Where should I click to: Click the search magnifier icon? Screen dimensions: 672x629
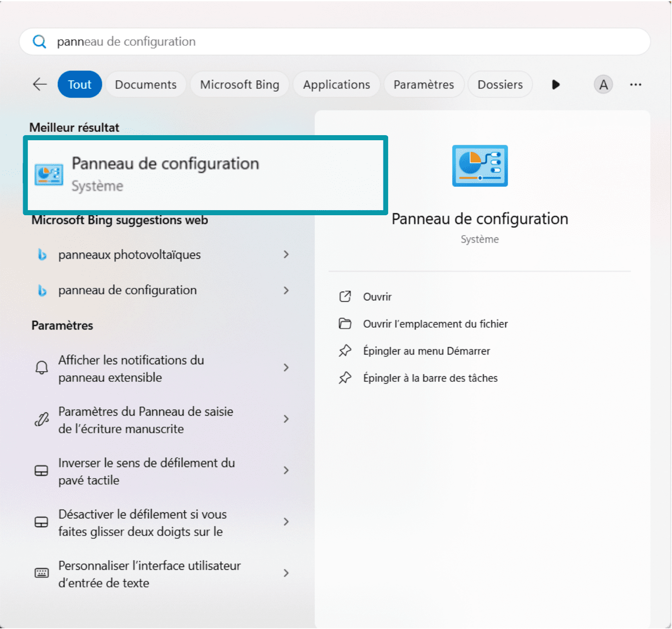40,42
